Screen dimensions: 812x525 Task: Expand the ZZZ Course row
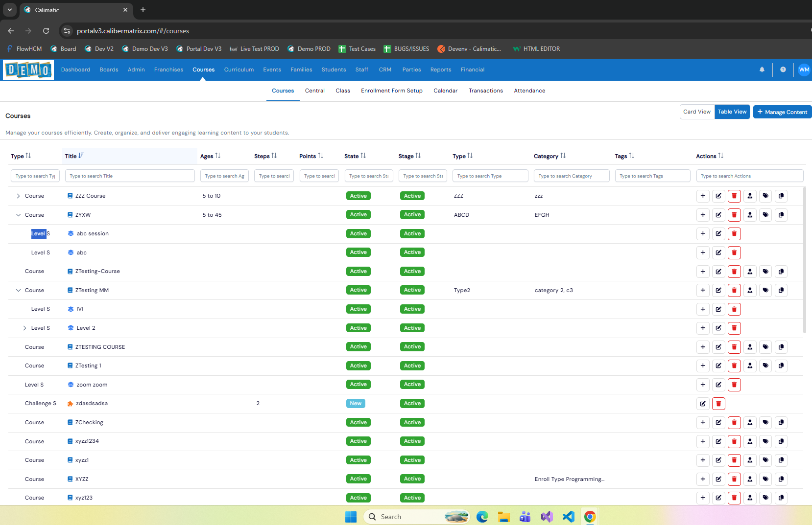coord(18,196)
